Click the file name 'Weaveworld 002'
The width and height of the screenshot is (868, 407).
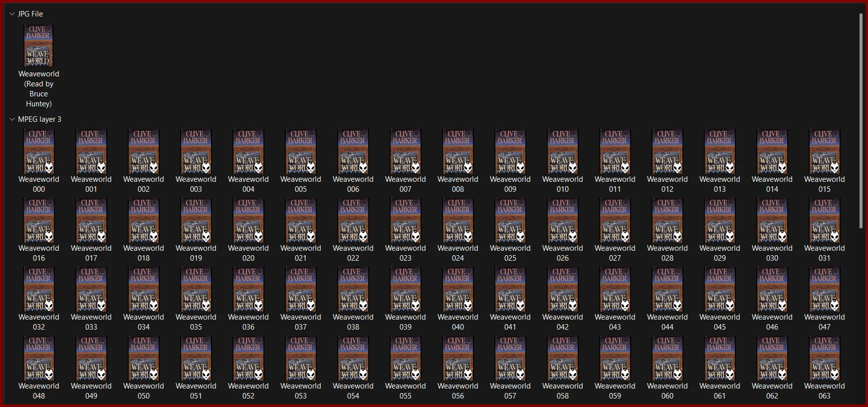(x=144, y=184)
